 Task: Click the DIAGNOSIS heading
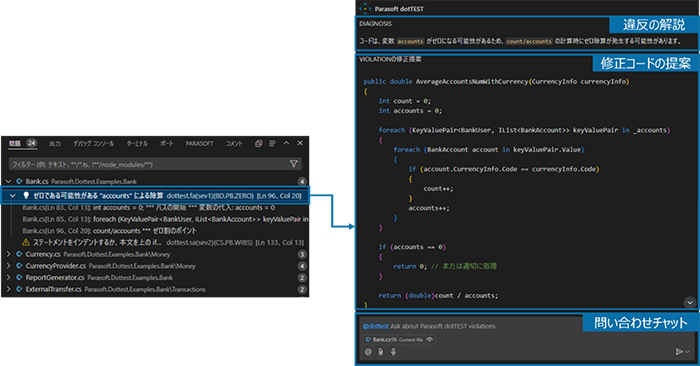(375, 24)
